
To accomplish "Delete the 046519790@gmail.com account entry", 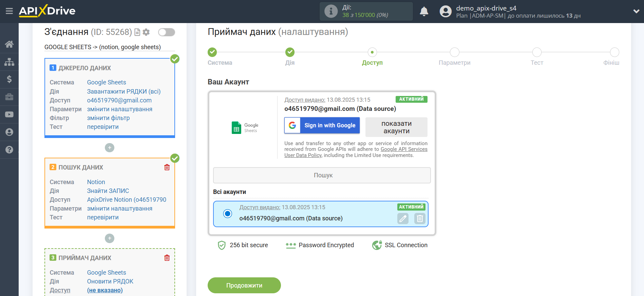I will click(420, 219).
